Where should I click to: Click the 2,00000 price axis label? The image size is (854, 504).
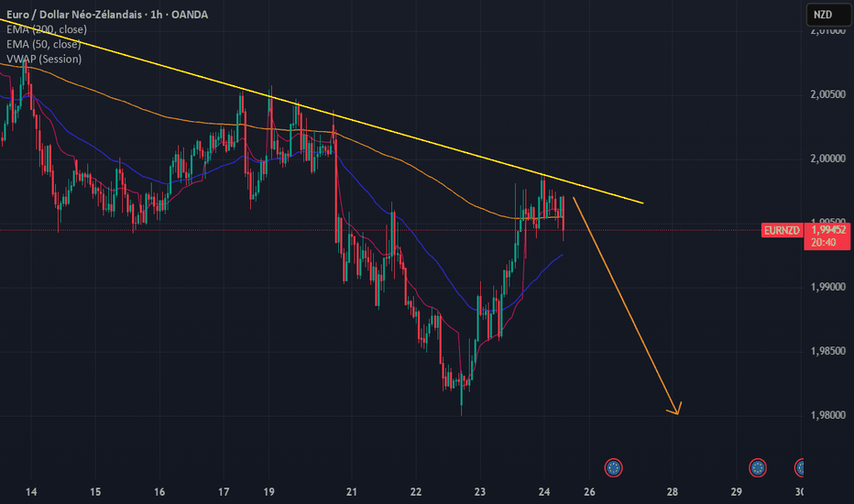pos(827,159)
